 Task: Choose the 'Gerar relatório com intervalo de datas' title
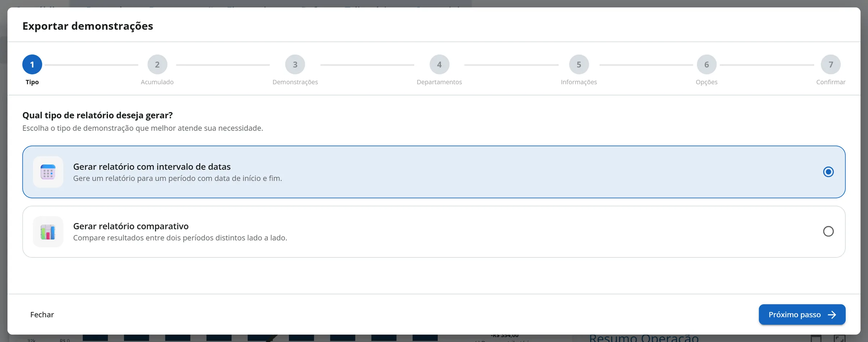pyautogui.click(x=152, y=167)
